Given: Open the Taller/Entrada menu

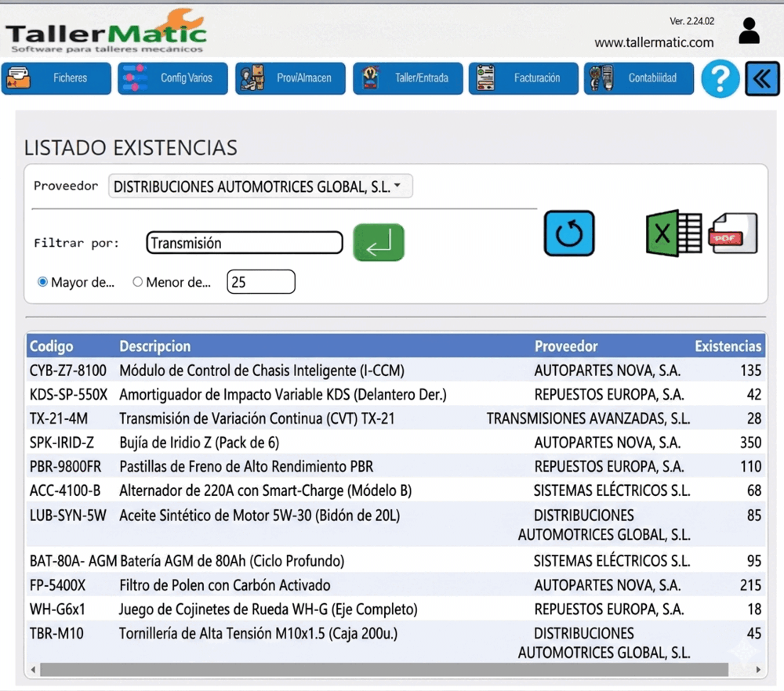Looking at the screenshot, I should tap(408, 78).
